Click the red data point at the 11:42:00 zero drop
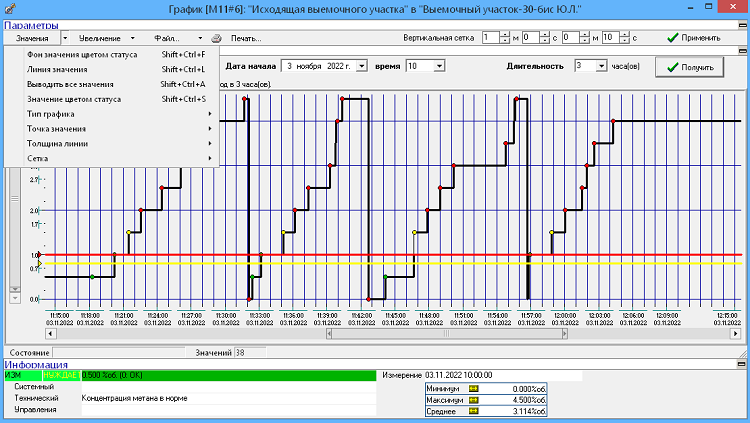750x423 pixels. [368, 299]
